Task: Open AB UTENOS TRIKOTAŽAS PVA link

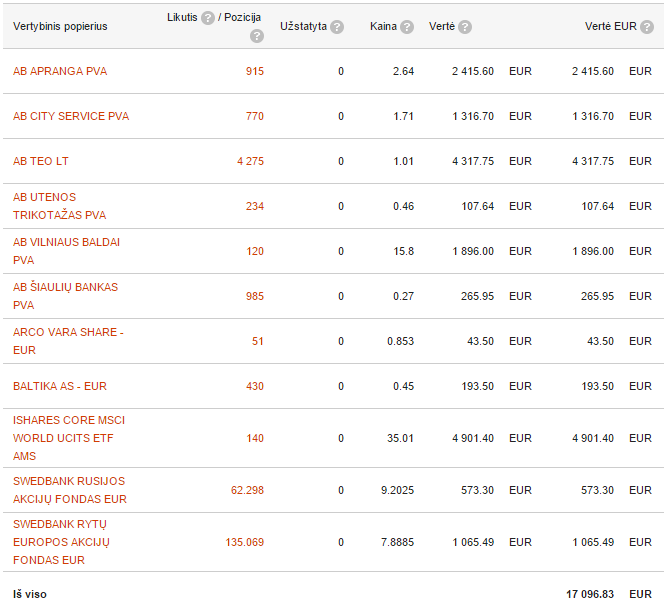Action: pos(59,206)
